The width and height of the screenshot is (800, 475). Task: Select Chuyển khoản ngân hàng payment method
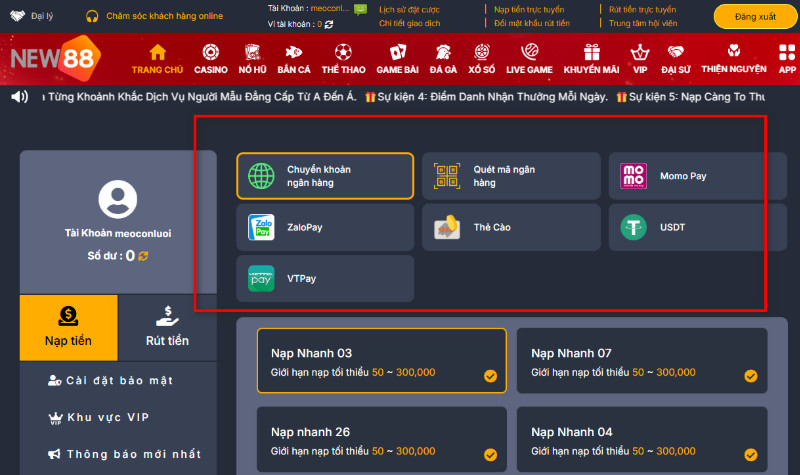325,176
